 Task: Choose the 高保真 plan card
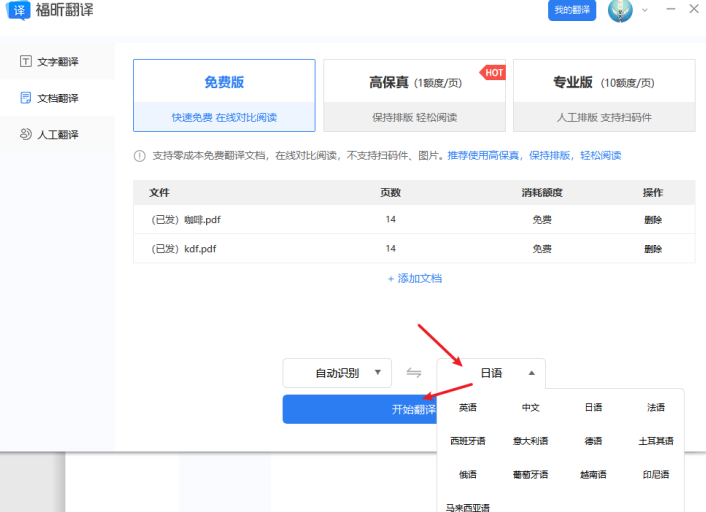(x=414, y=95)
